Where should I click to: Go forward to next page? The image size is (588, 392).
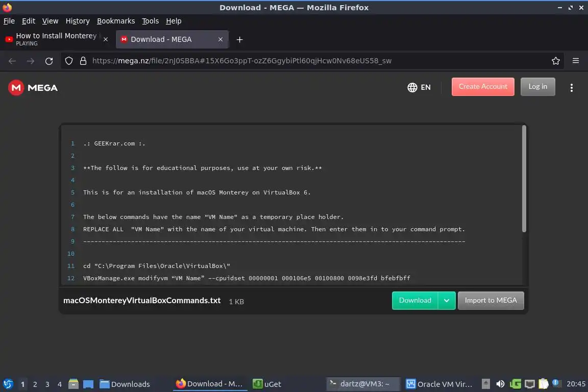tap(31, 61)
